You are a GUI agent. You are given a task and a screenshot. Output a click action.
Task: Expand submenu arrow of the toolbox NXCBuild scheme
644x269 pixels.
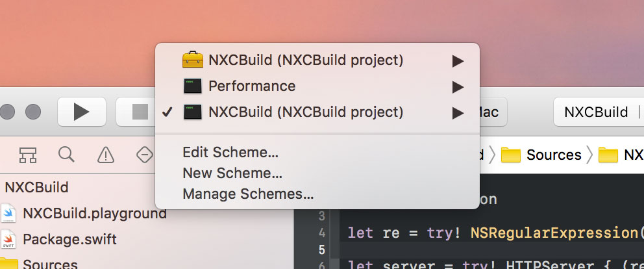pyautogui.click(x=458, y=61)
